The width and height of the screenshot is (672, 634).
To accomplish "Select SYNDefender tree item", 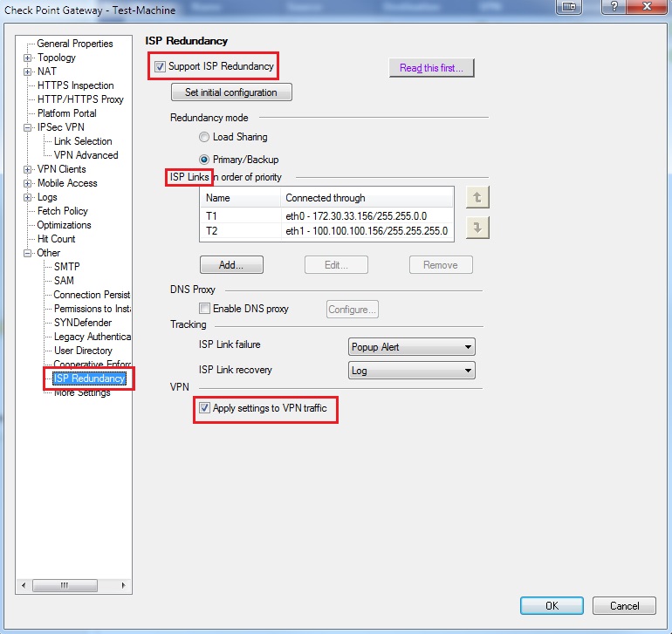I will pos(83,323).
